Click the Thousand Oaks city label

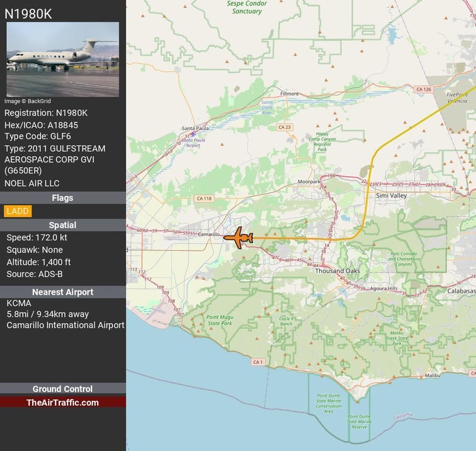tap(338, 271)
